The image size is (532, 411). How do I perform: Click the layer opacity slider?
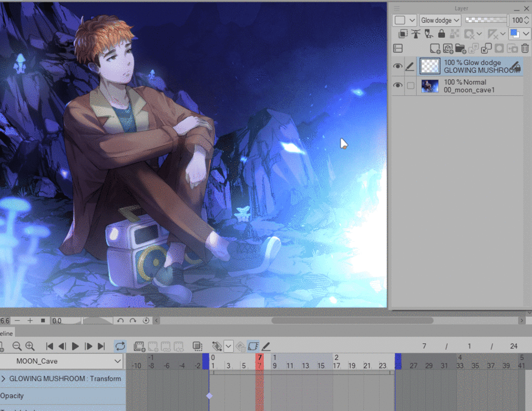485,20
